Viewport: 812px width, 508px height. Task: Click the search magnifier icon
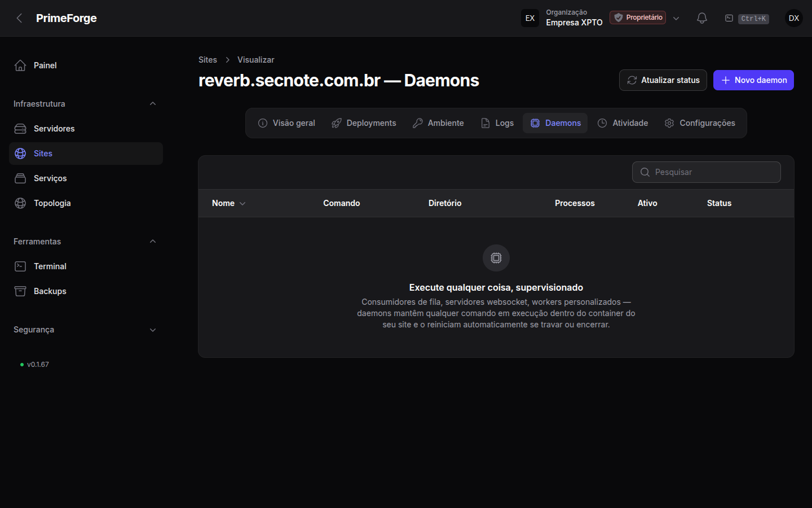click(x=645, y=172)
